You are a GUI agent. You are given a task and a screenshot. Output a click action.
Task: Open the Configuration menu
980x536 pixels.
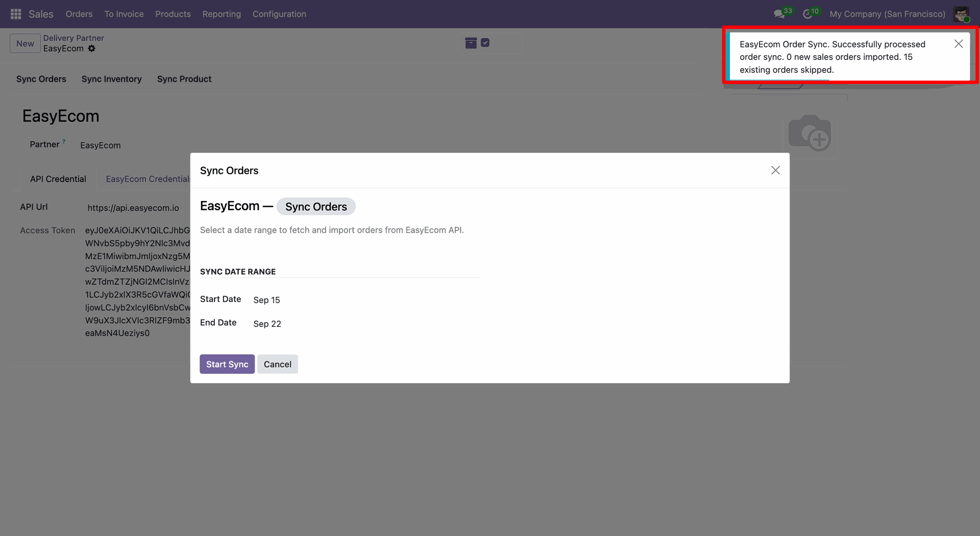pyautogui.click(x=279, y=14)
